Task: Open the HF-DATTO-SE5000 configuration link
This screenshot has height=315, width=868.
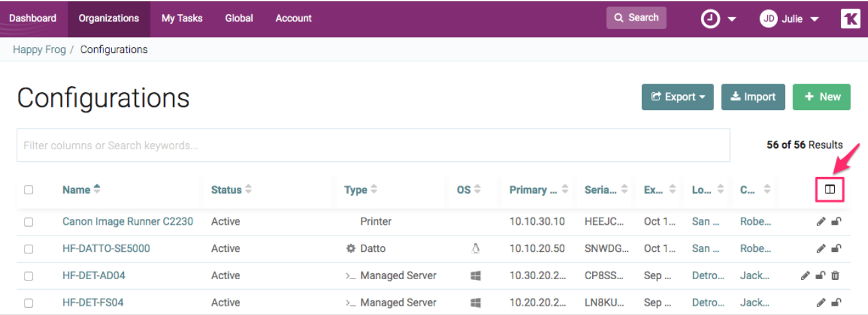Action: pos(106,249)
